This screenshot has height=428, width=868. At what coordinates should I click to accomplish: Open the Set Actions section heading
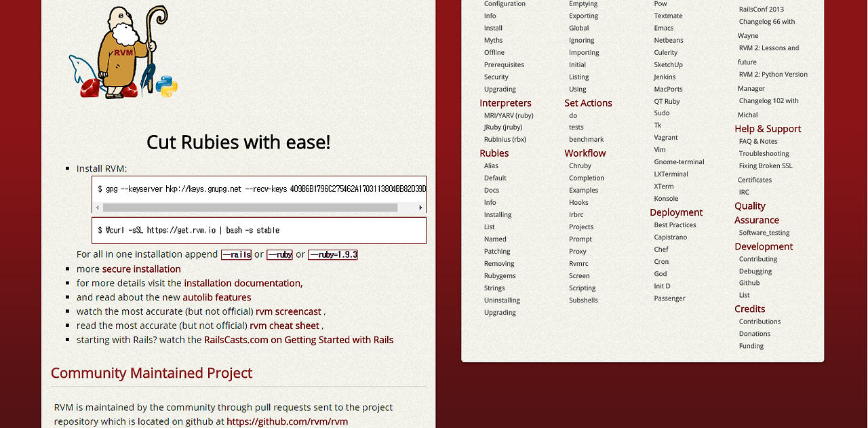point(588,103)
